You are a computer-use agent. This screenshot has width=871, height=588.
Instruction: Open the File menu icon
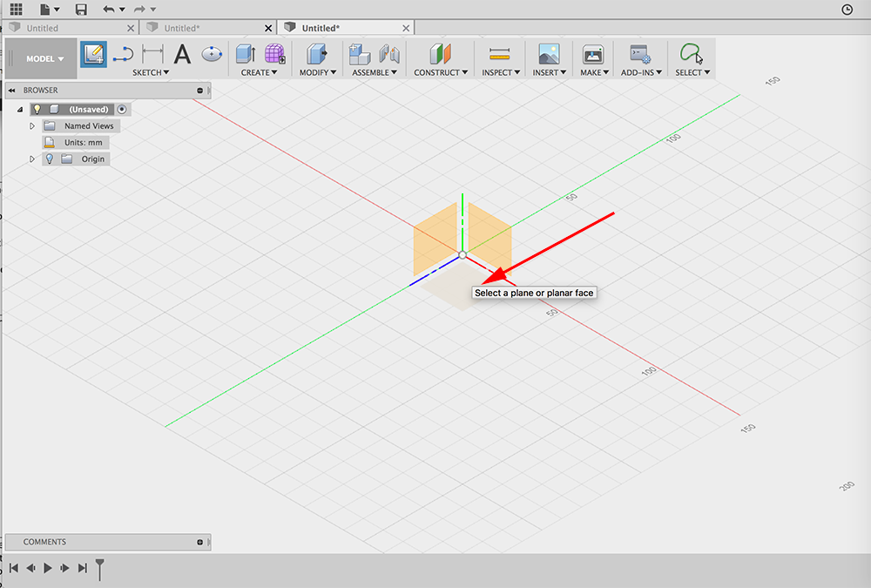45,9
